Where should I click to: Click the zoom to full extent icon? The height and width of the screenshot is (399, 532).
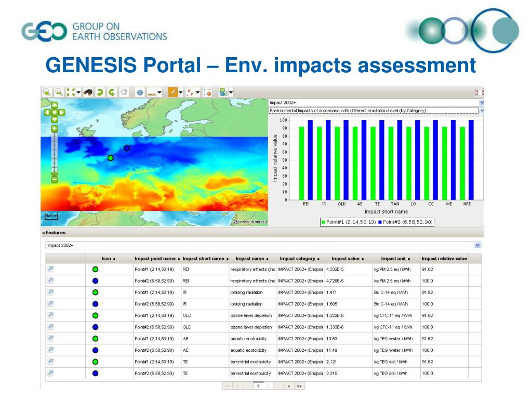tap(71, 92)
